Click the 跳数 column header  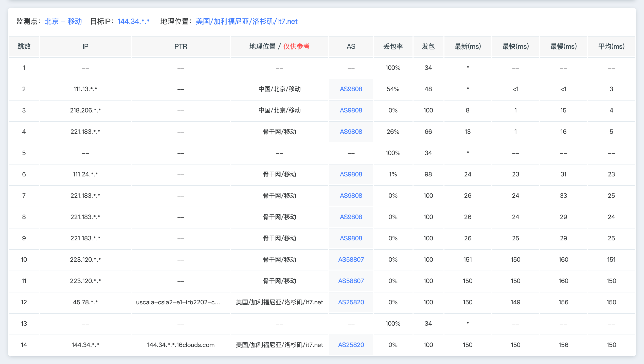[24, 46]
